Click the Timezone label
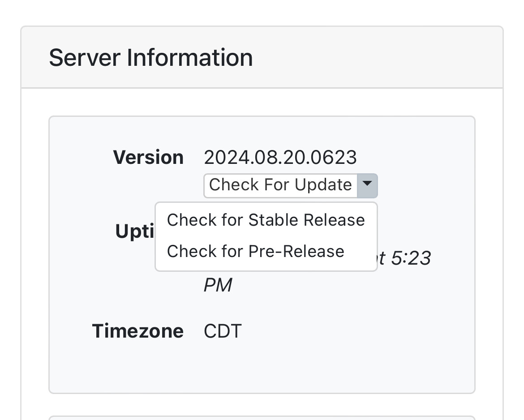The height and width of the screenshot is (420, 524). [138, 331]
